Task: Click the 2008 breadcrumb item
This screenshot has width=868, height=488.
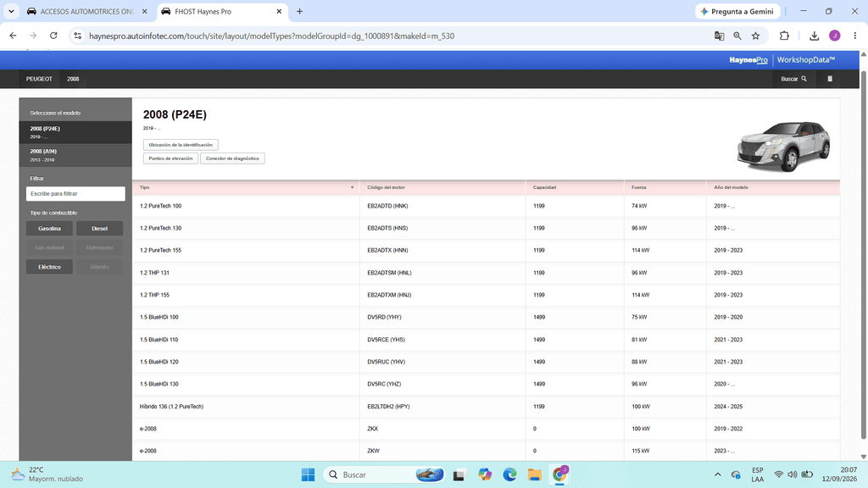Action: tap(73, 79)
